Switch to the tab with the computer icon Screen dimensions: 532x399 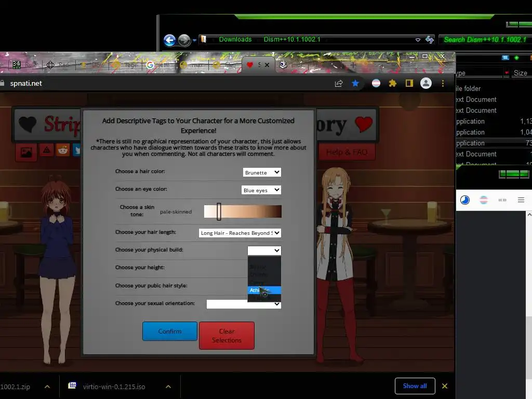click(292, 65)
